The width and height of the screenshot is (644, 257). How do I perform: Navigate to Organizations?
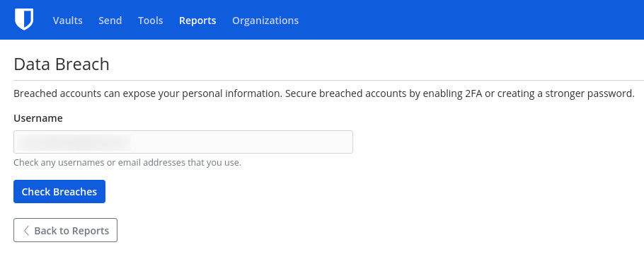pos(265,20)
